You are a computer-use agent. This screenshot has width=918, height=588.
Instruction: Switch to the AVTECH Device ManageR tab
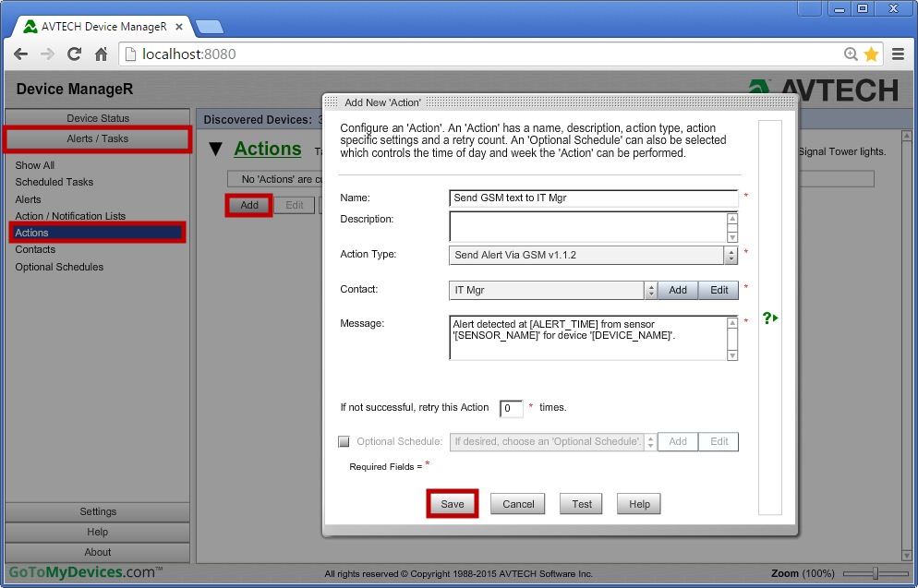tap(102, 27)
